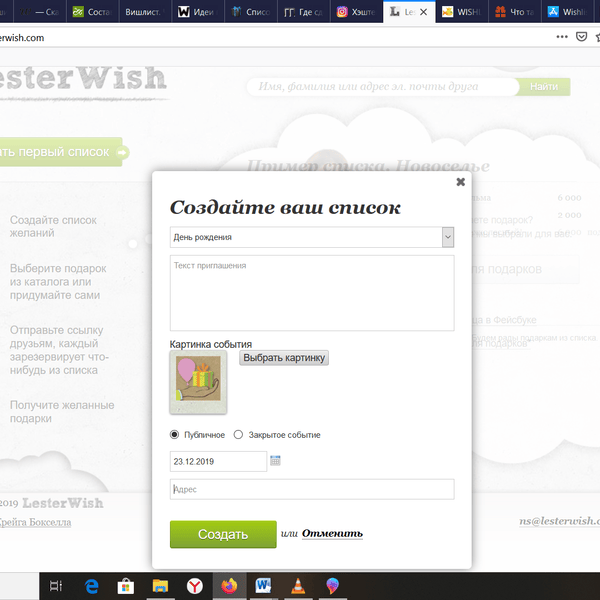Screen dimensions: 600x600
Task: Switch to the Что та browser tab
Action: tap(515, 12)
